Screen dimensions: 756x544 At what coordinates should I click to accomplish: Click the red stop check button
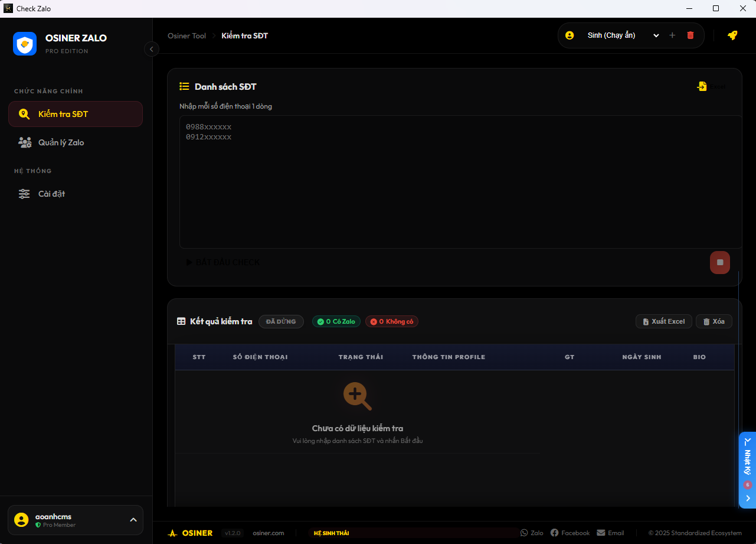[x=719, y=262]
